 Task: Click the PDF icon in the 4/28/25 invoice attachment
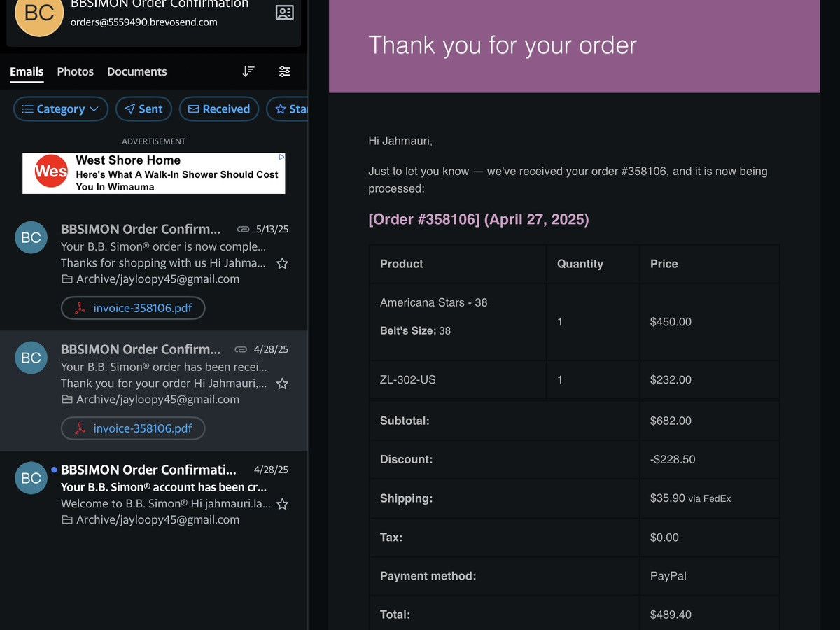click(80, 428)
